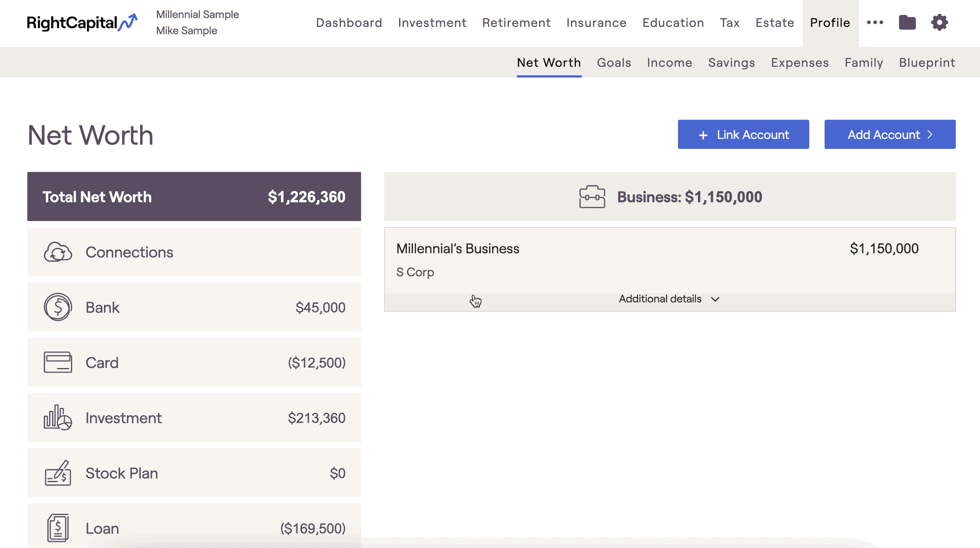
Task: Click the Stock Plan check icon
Action: 58,473
